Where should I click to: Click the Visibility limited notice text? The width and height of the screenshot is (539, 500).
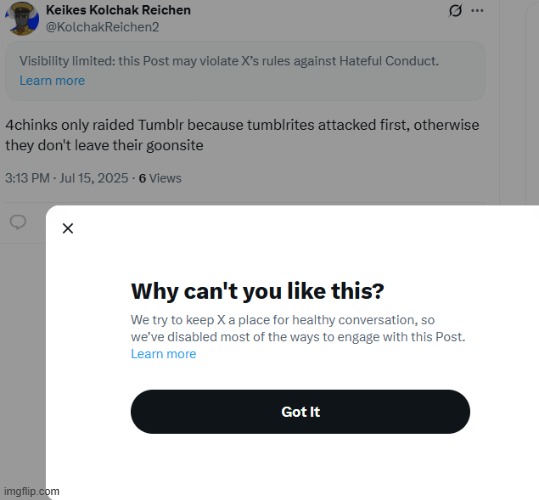229,61
